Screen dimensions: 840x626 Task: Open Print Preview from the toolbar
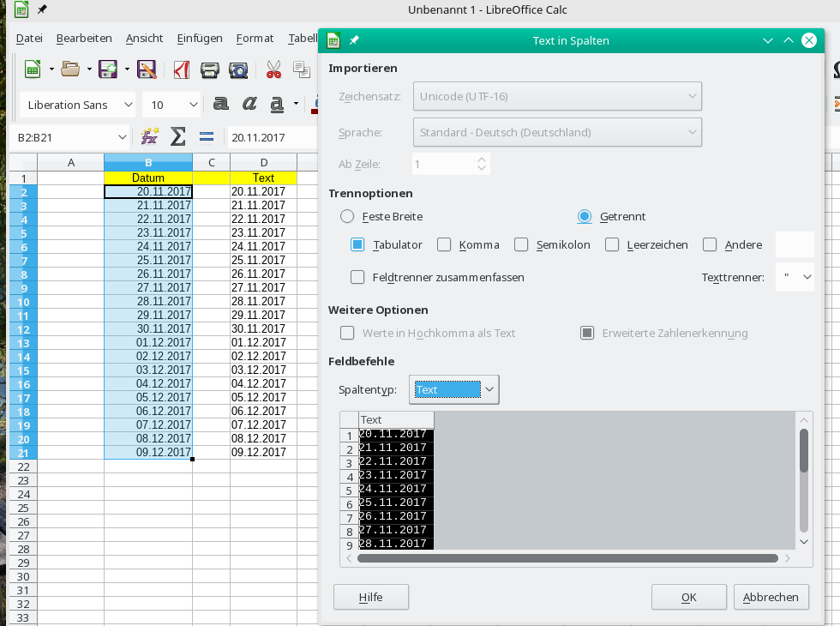click(238, 69)
